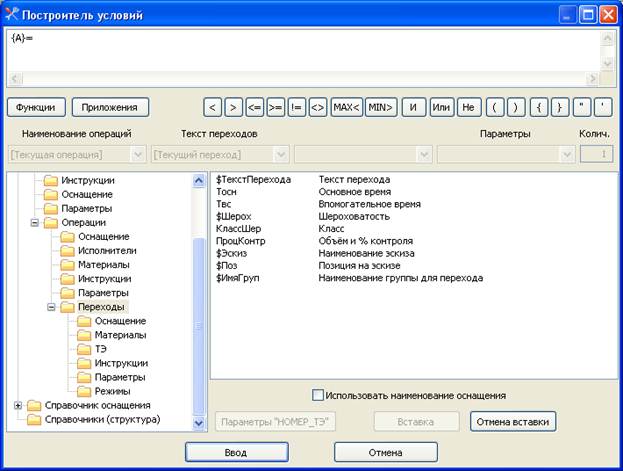Viewport: 623px width, 471px height.
Task: Select Справочники (структура) folder
Action: tap(103, 419)
